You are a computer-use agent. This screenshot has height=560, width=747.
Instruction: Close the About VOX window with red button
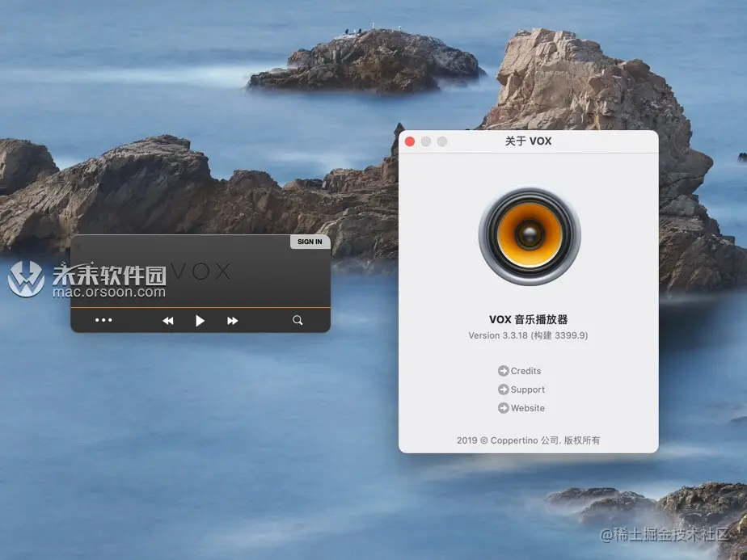coord(410,141)
